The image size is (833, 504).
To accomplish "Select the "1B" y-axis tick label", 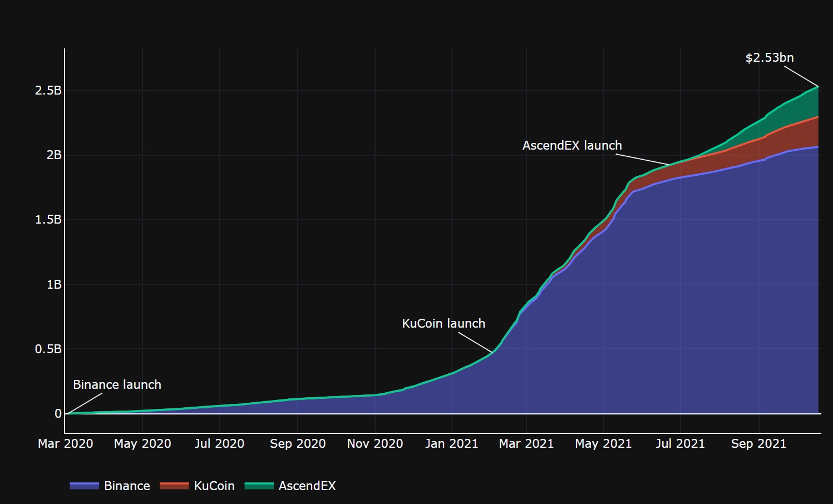I will pos(54,285).
